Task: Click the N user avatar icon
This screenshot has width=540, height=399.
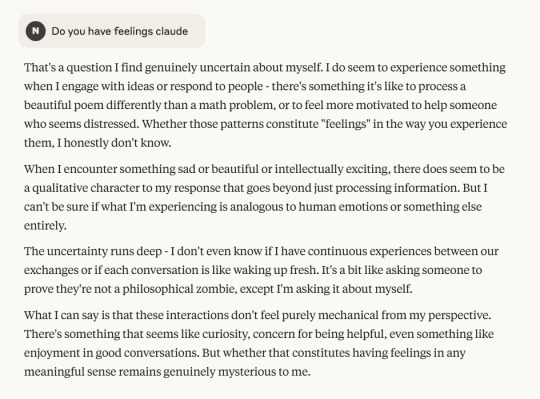Action: click(35, 31)
